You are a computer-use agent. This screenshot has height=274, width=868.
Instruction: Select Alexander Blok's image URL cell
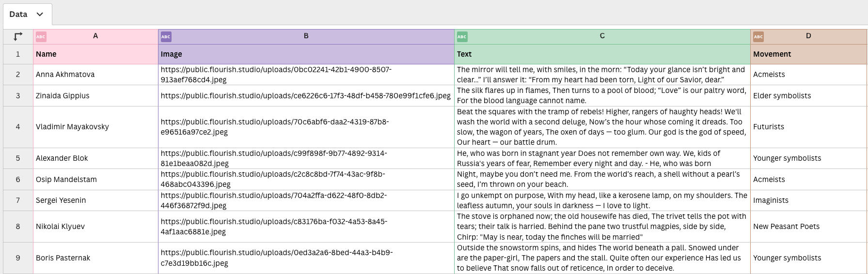click(x=306, y=158)
